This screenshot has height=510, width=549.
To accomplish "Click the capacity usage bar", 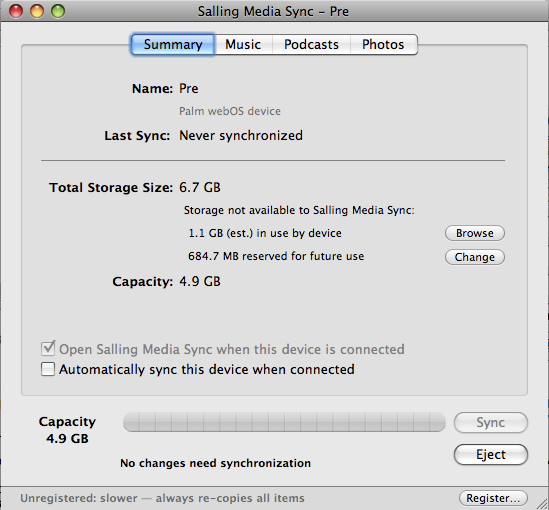I will tap(284, 422).
